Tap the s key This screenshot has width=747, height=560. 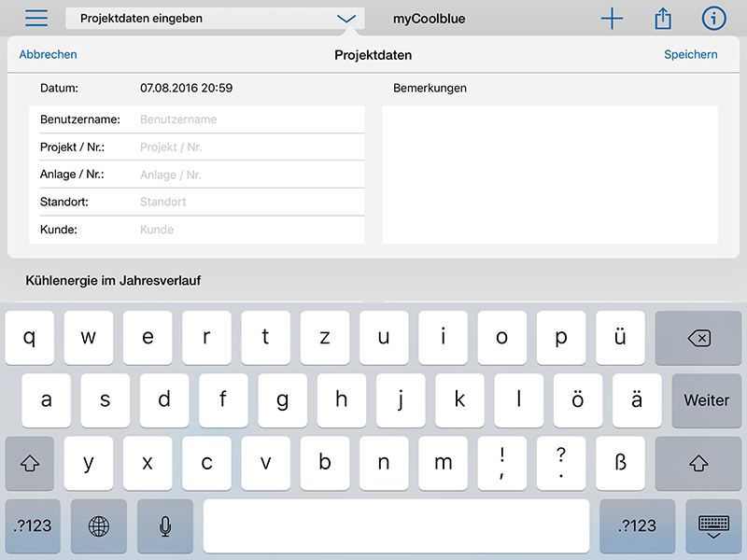106,400
